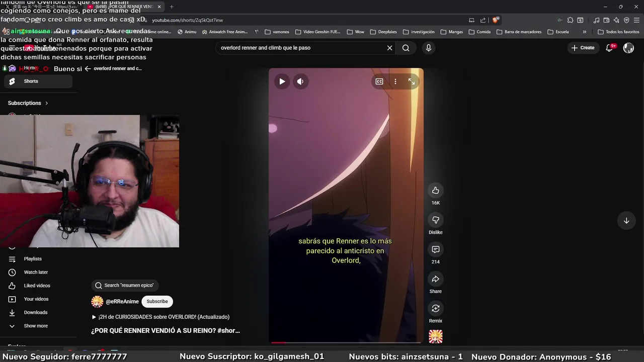
Task: Open the three-dot more options menu on the Short
Action: [395, 81]
